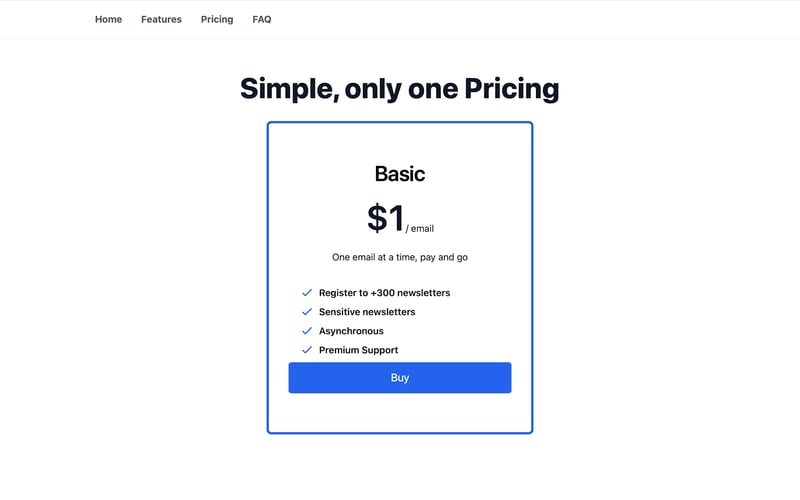The width and height of the screenshot is (800, 500).
Task: Click the One email at a time description
Action: (399, 257)
